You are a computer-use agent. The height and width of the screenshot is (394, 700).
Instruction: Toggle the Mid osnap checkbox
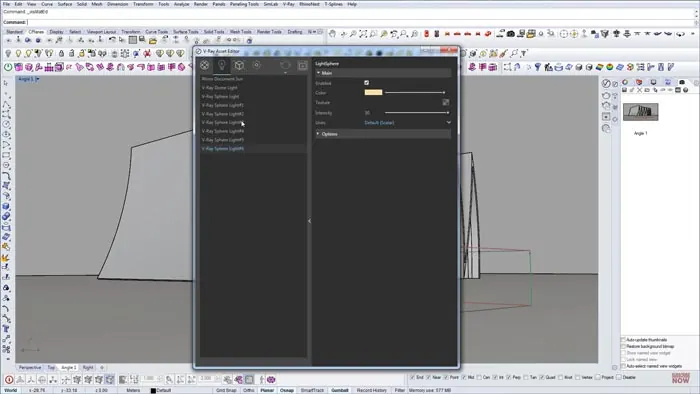coord(463,377)
